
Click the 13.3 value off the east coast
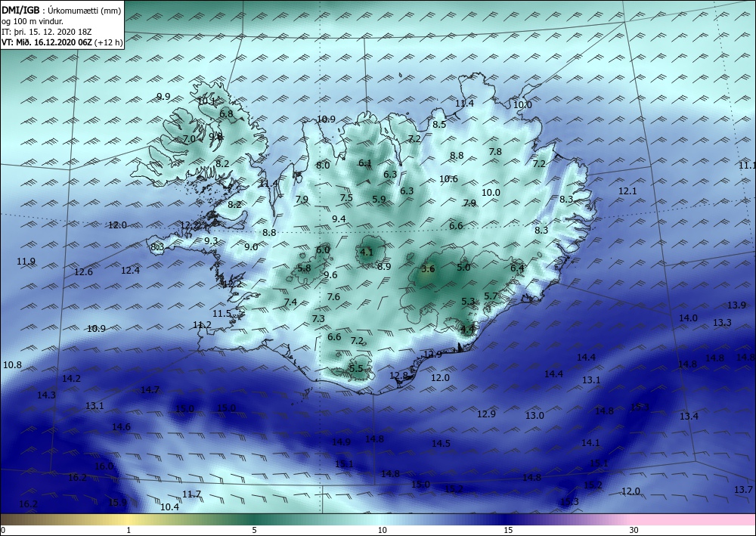coord(722,323)
